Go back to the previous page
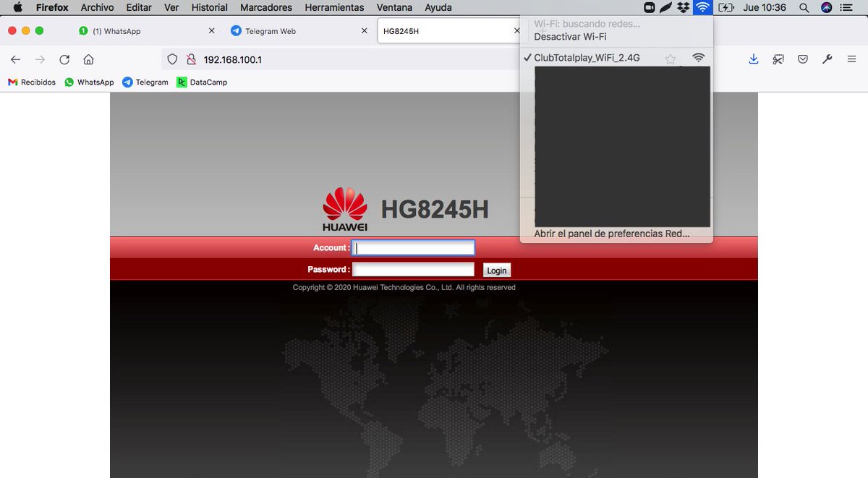 pyautogui.click(x=16, y=60)
